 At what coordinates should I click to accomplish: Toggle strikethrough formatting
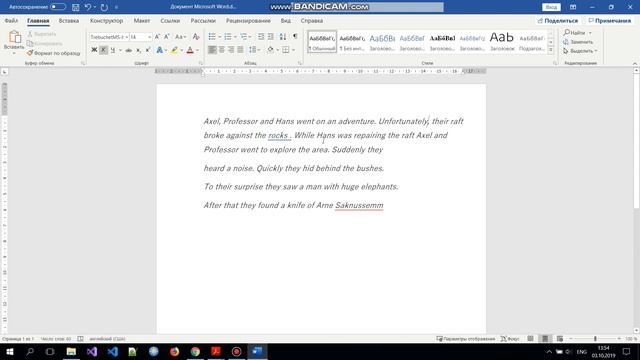click(x=129, y=50)
